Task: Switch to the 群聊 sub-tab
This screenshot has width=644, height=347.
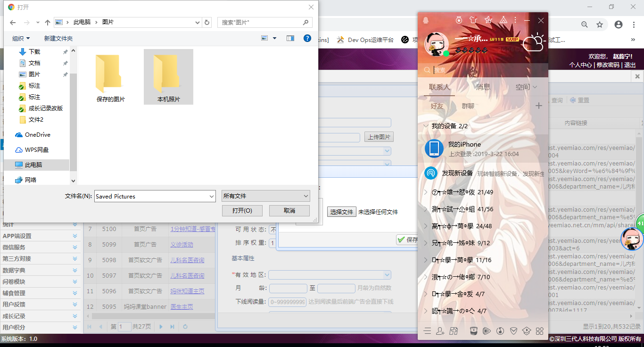Action: 468,106
